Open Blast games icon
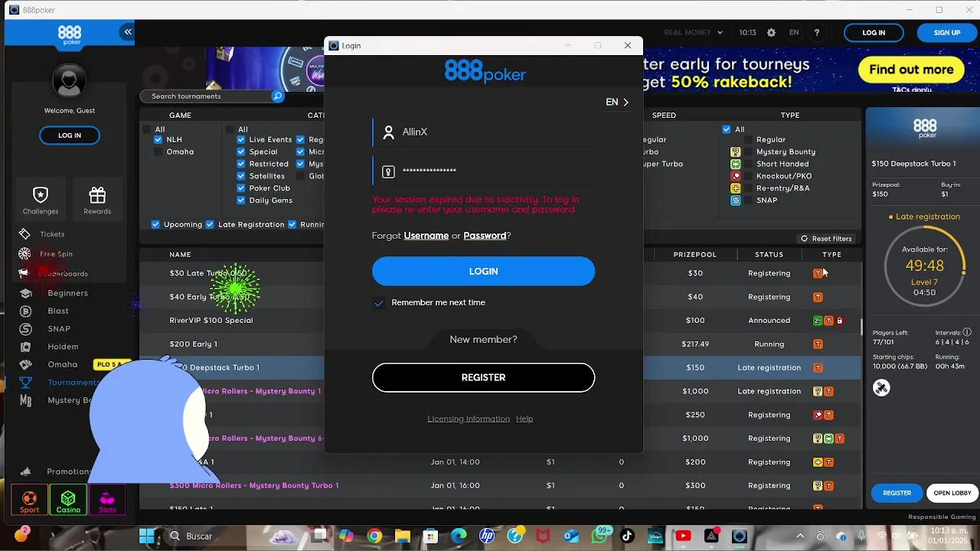Screen dimensions: 980x551 coord(25,311)
